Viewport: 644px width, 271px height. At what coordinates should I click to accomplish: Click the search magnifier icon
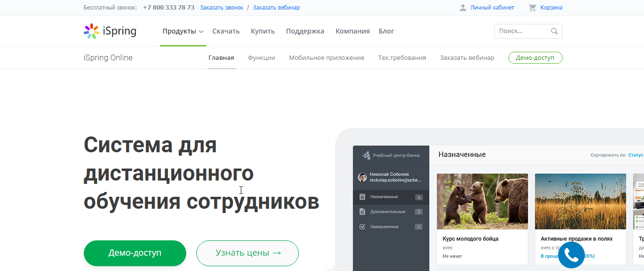click(x=554, y=31)
